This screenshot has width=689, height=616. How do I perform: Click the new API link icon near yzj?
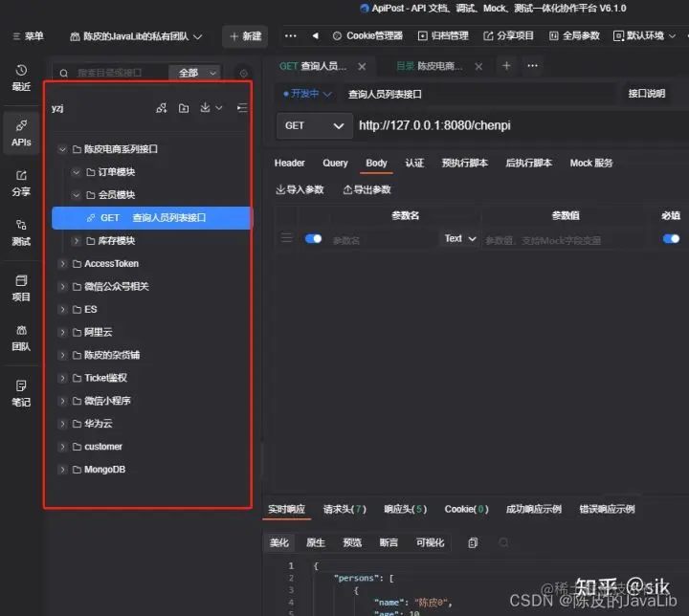coord(162,108)
